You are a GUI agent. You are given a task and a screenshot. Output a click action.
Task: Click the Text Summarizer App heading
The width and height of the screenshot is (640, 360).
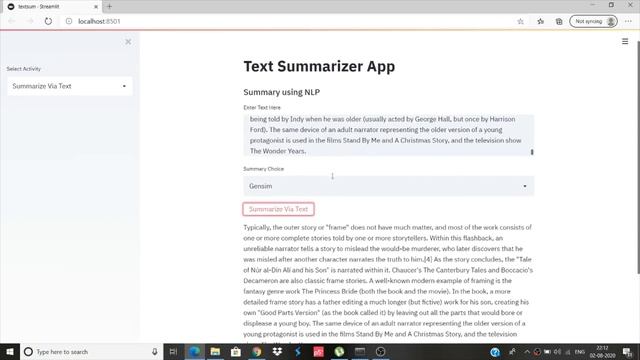tap(319, 66)
